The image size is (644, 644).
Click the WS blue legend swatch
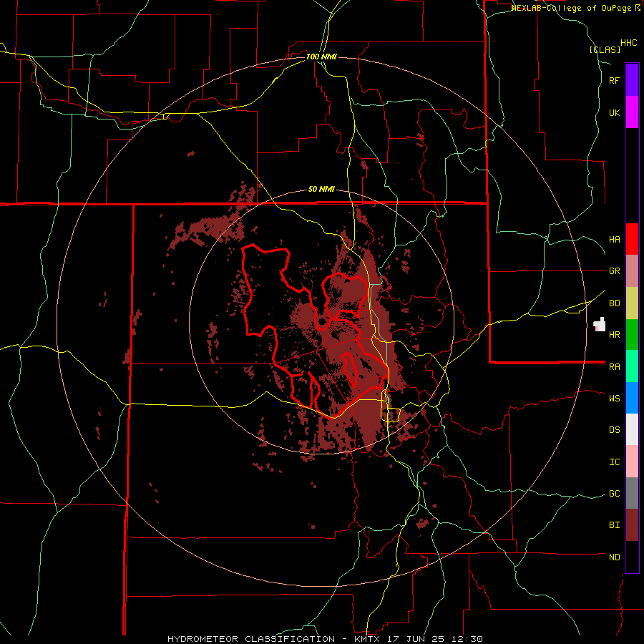click(632, 398)
